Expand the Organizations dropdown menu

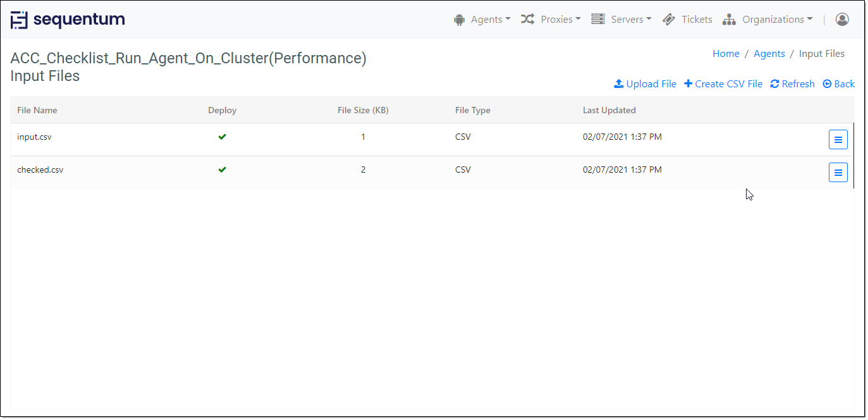(767, 20)
